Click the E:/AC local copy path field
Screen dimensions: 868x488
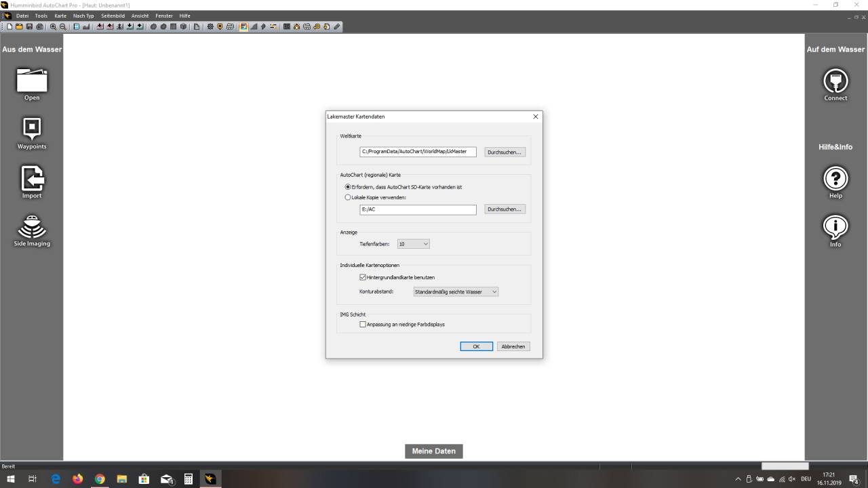418,210
